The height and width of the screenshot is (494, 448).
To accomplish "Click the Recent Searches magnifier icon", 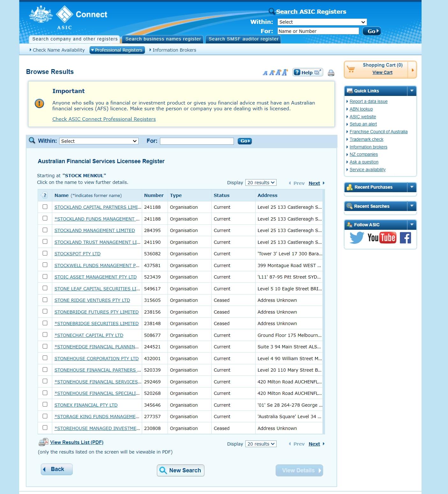I will (x=350, y=206).
